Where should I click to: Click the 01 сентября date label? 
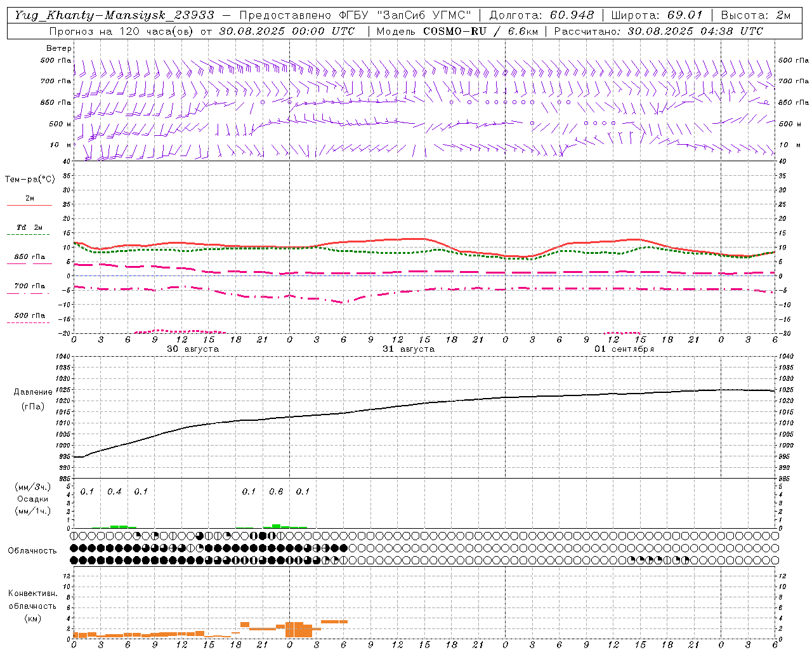click(x=624, y=349)
